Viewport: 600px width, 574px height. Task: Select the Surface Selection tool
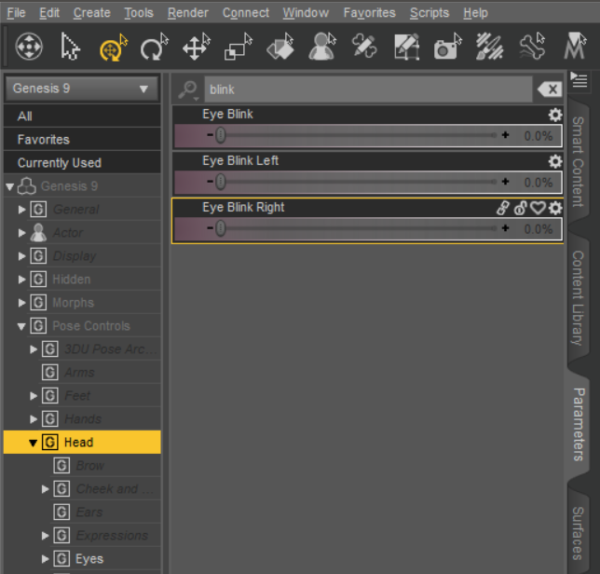[280, 47]
